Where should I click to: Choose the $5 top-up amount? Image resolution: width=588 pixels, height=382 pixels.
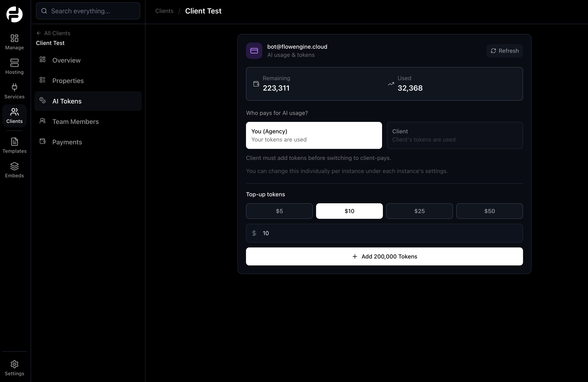[x=279, y=211]
